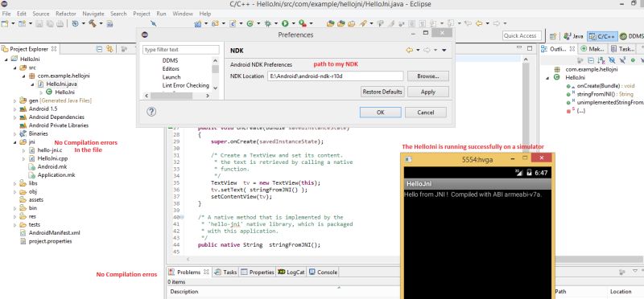Screen dimensions: 644x299
Task: Switch to the Java perspective
Action: (573, 36)
